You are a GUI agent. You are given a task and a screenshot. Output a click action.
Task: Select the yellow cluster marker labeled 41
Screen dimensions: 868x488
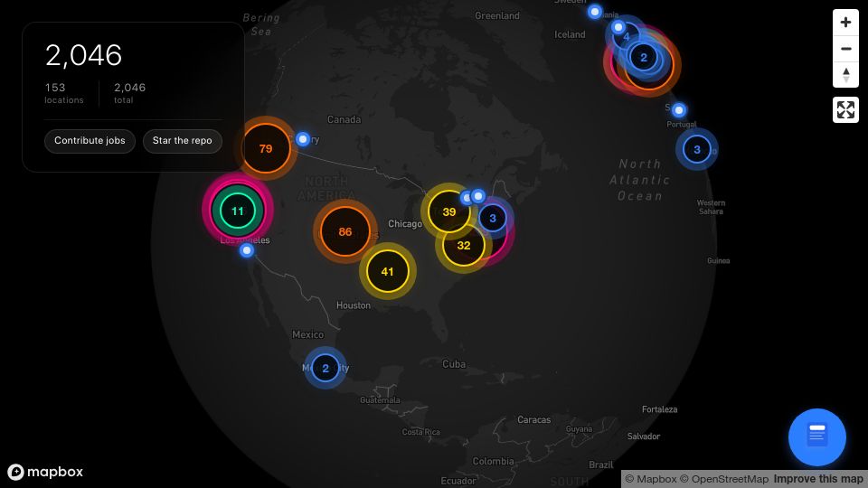tap(388, 271)
